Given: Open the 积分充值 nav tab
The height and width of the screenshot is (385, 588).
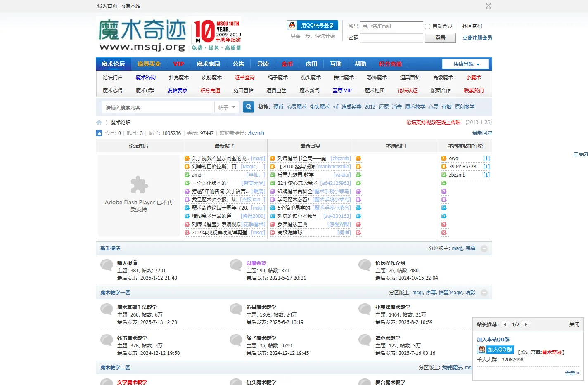Looking at the screenshot, I should (x=390, y=64).
